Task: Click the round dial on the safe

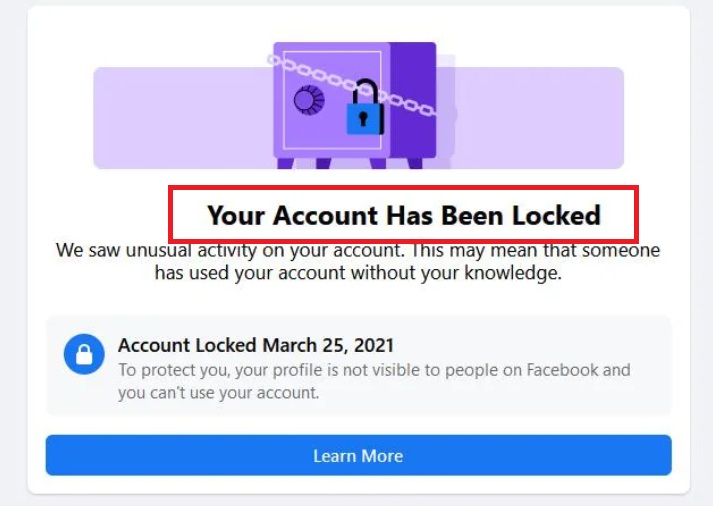Action: pyautogui.click(x=307, y=100)
